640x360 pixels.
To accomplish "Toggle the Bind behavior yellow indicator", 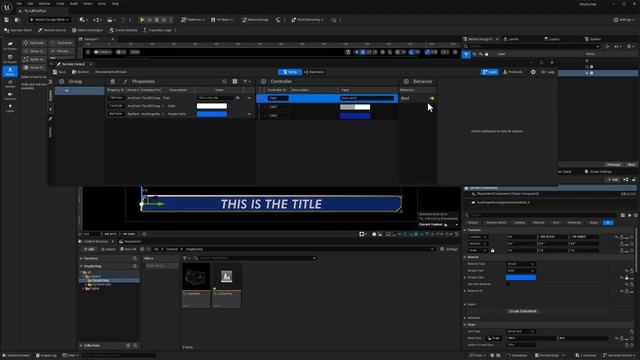I will click(x=432, y=98).
